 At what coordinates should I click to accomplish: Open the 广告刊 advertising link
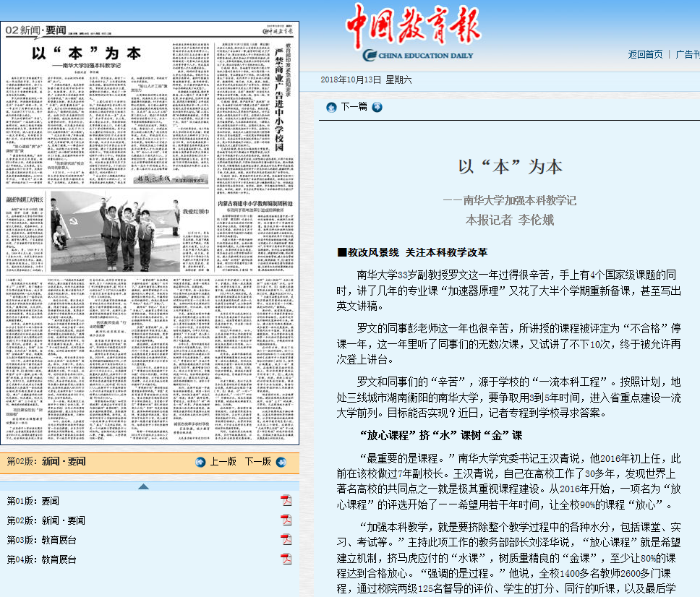(687, 54)
